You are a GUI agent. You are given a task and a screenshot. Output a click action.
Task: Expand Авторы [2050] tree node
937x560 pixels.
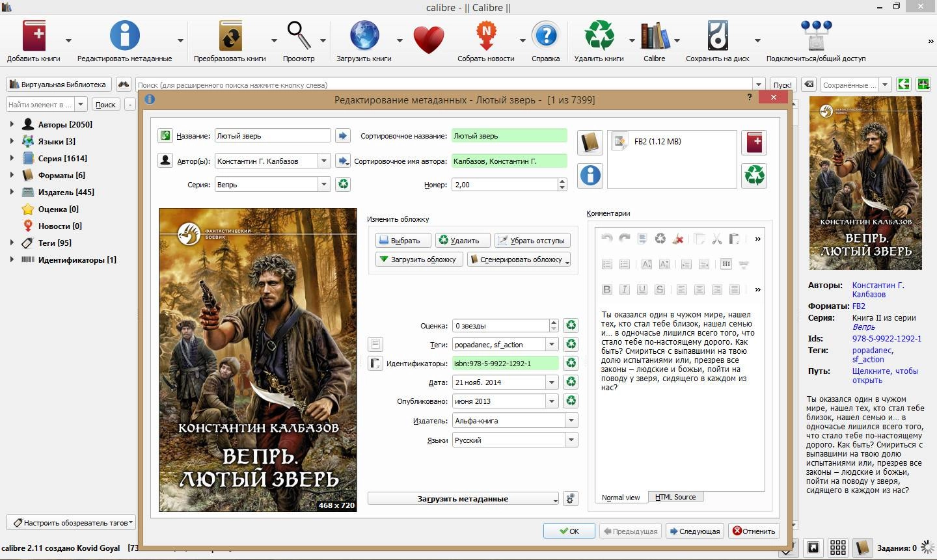[x=12, y=124]
